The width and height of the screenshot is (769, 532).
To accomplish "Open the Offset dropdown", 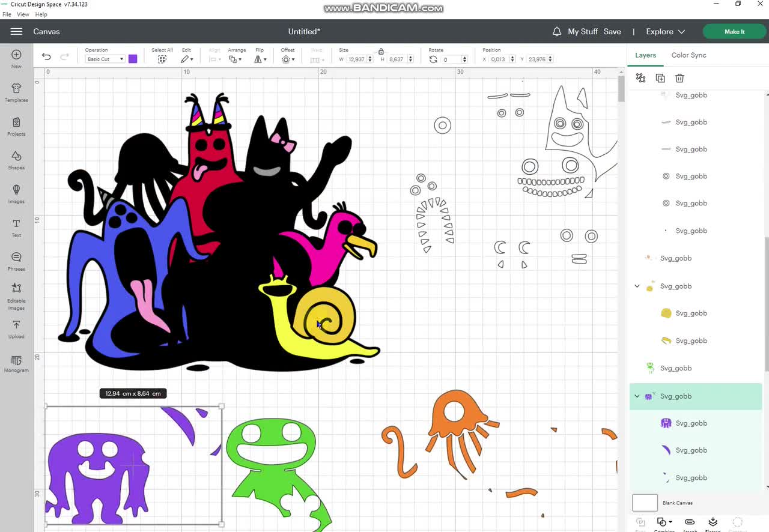I will click(x=288, y=59).
